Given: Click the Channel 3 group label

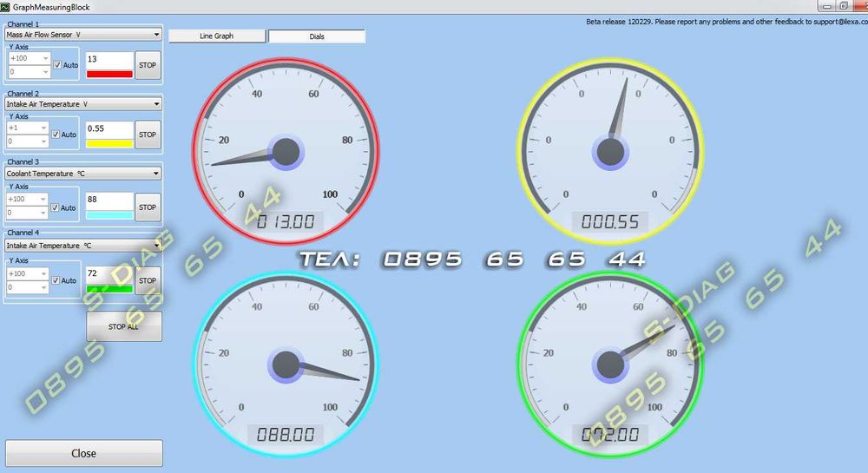Looking at the screenshot, I should click(x=23, y=162).
